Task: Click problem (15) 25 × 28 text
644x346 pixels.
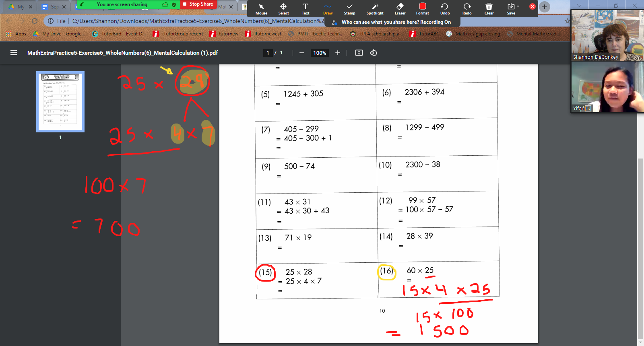Action: pos(299,272)
